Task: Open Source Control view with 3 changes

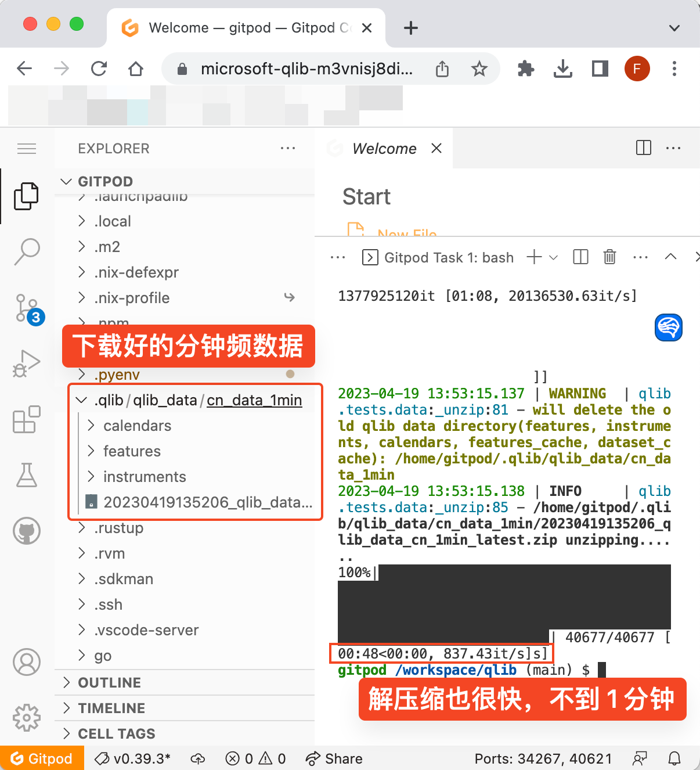Action: pos(27,308)
